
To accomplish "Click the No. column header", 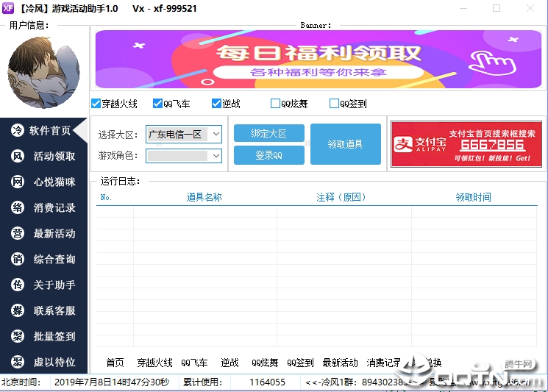I will tap(106, 197).
